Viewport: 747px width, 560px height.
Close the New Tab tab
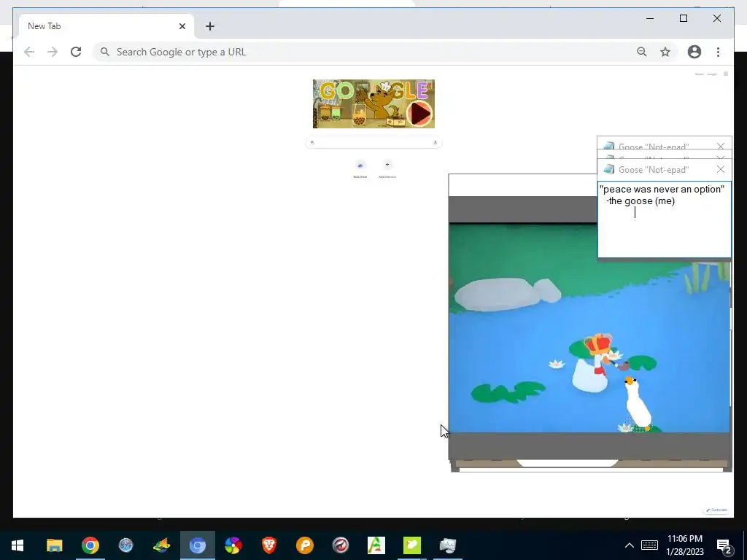coord(182,26)
